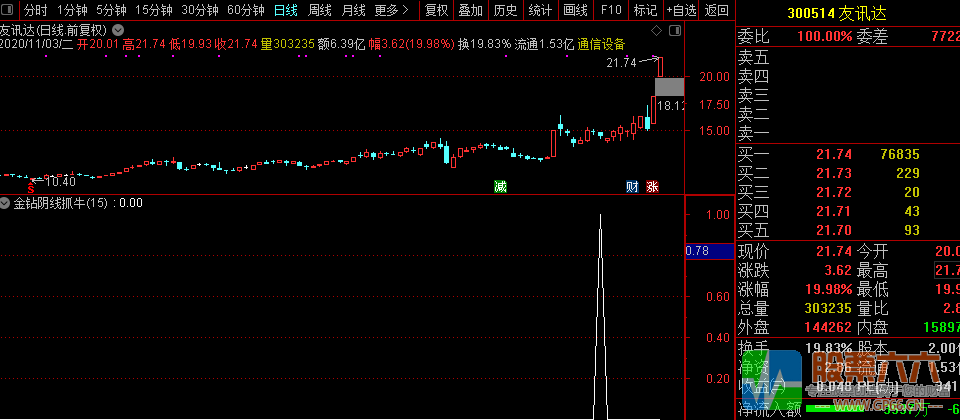Select the 5分钟 period
This screenshot has width=960, height=420.
click(111, 10)
